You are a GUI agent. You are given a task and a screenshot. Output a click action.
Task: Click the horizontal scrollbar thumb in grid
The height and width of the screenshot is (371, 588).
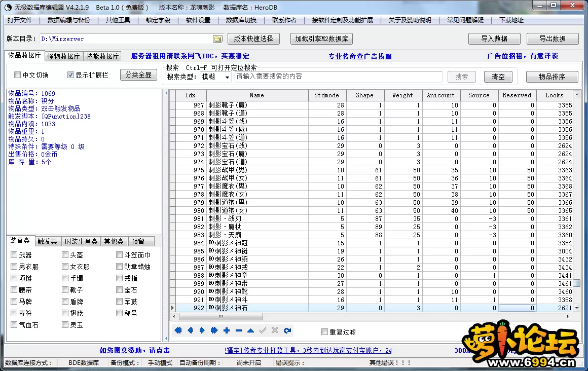coord(220,317)
